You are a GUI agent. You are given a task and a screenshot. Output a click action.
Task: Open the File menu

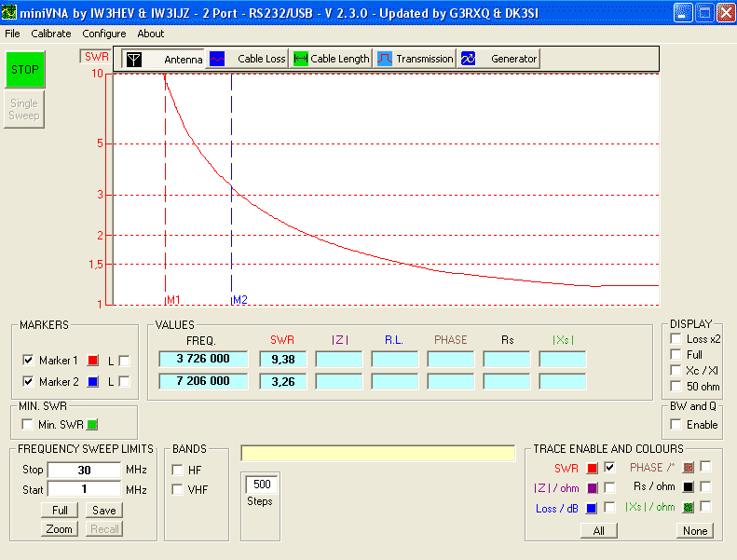pos(12,34)
